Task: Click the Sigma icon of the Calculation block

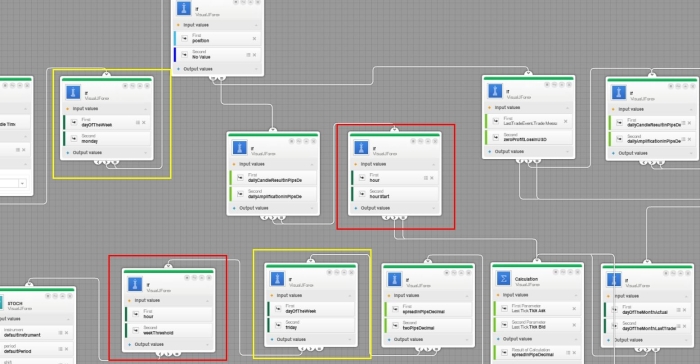Action: click(x=504, y=279)
